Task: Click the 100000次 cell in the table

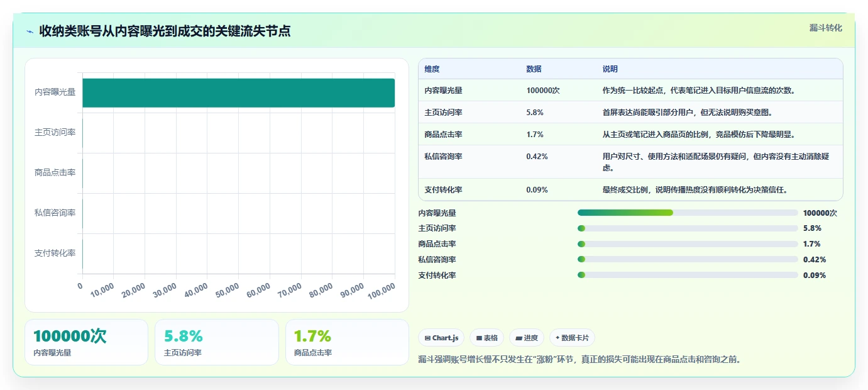Action: [x=543, y=91]
